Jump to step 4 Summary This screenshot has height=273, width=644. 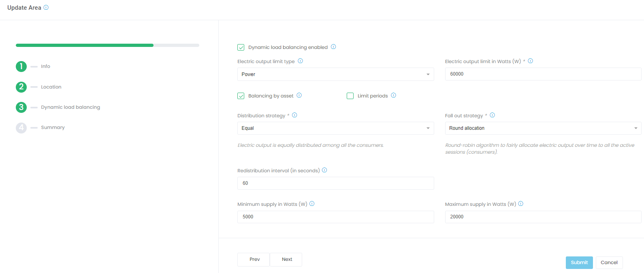pyautogui.click(x=21, y=128)
